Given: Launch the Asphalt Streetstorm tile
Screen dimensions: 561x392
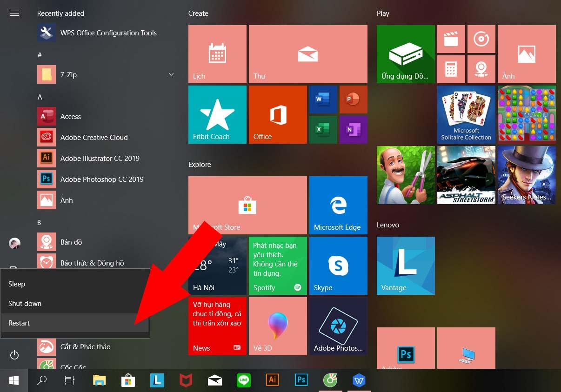Looking at the screenshot, I should coord(466,175).
